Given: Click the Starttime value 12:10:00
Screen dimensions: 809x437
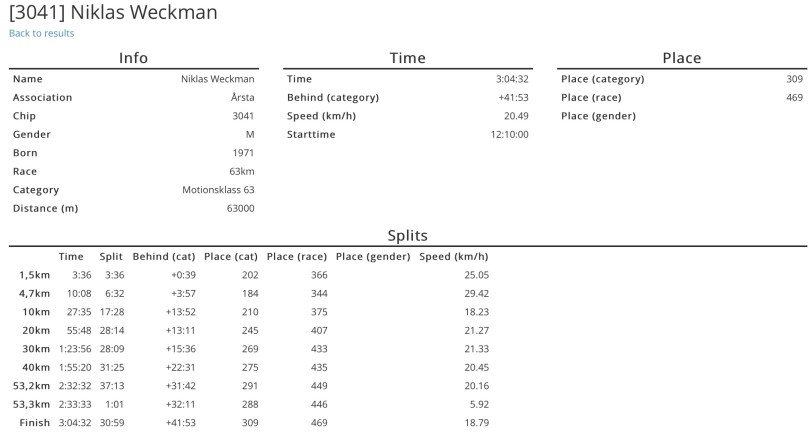Looking at the screenshot, I should (x=509, y=134).
